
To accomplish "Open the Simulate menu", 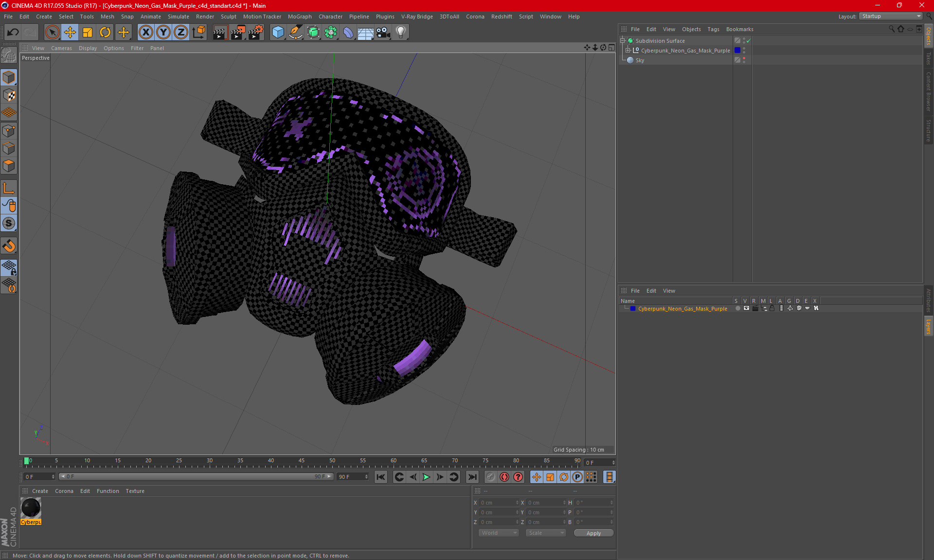I will point(179,17).
